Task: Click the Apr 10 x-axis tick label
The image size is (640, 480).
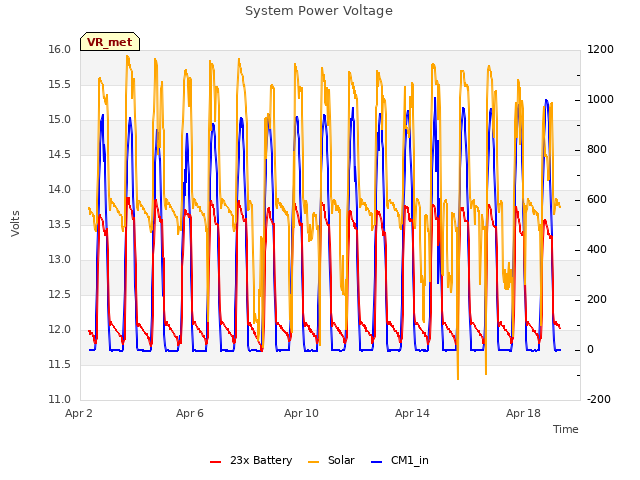Action: (301, 413)
